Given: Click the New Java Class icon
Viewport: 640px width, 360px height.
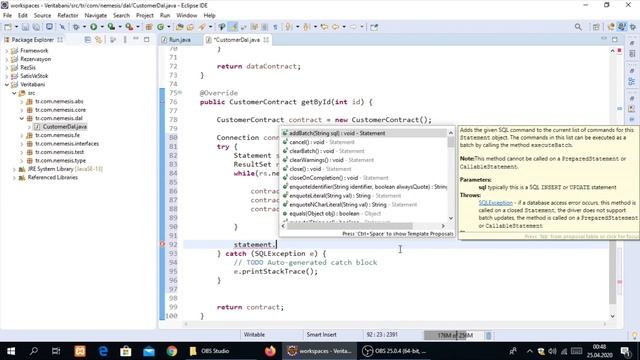Looking at the screenshot, I should [160, 27].
